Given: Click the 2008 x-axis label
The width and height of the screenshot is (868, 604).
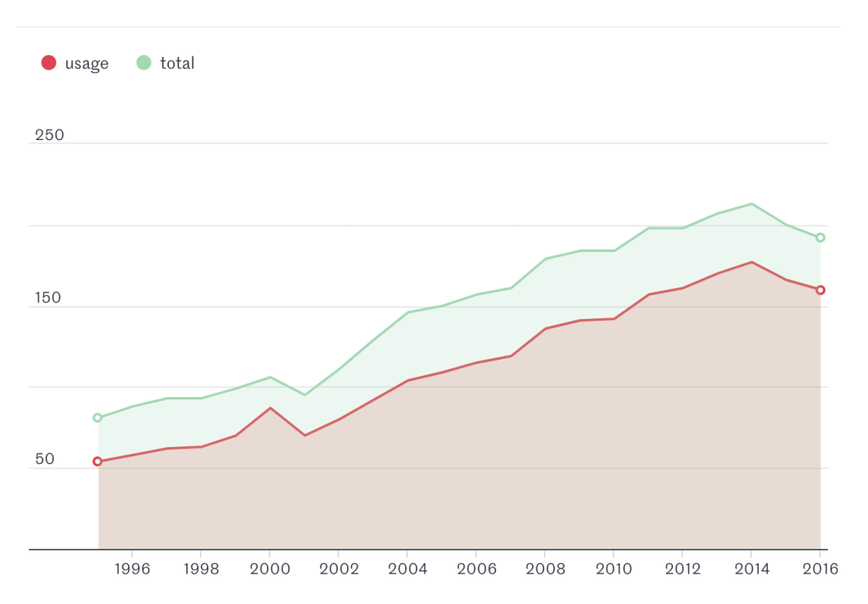Looking at the screenshot, I should coord(545,569).
